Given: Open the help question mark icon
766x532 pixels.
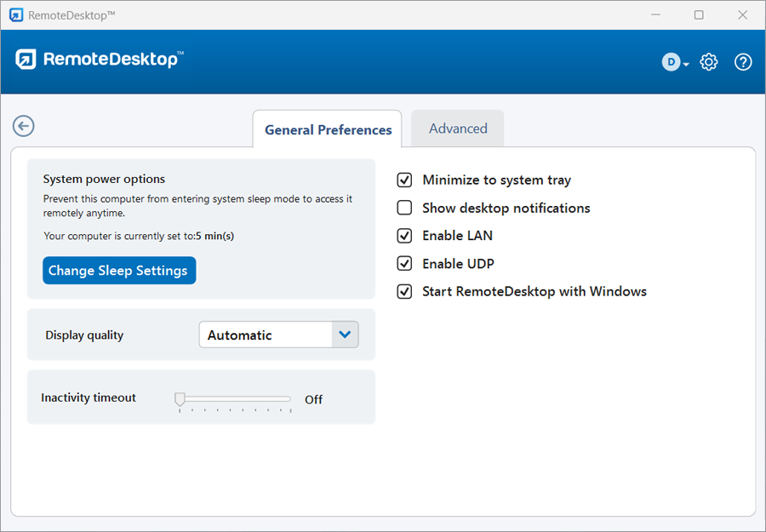Looking at the screenshot, I should coord(743,62).
